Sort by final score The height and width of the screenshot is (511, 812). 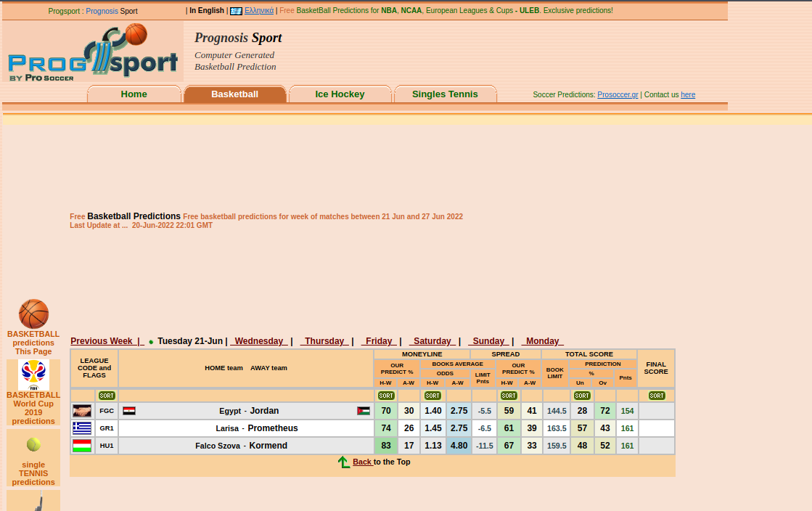(657, 396)
